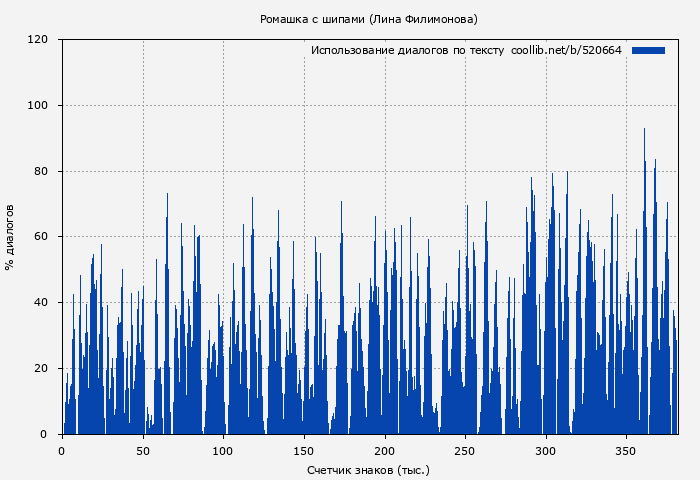
Task: Click the 100 tick on the horizontal axis
Action: tap(223, 450)
